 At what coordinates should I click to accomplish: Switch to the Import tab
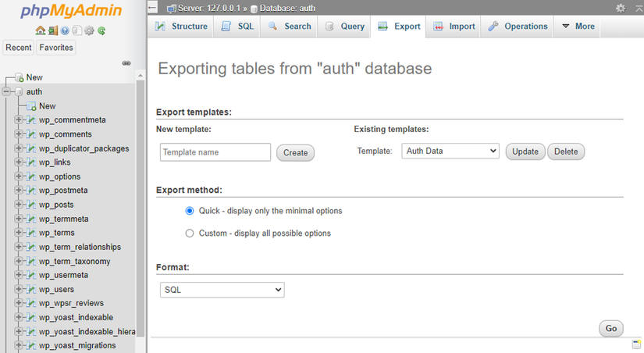pyautogui.click(x=454, y=27)
